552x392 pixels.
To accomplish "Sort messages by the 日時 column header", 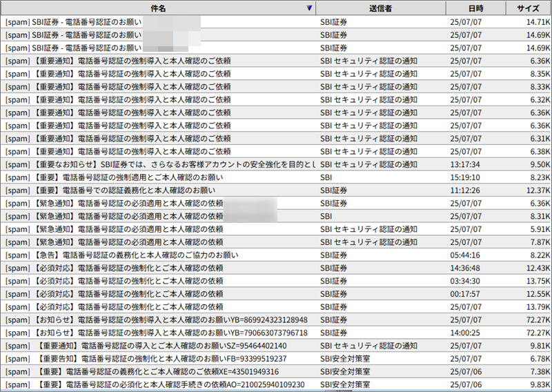I will [475, 8].
